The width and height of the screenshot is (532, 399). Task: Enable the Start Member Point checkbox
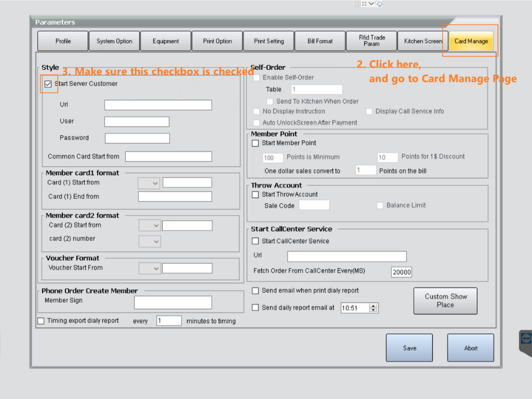[255, 143]
